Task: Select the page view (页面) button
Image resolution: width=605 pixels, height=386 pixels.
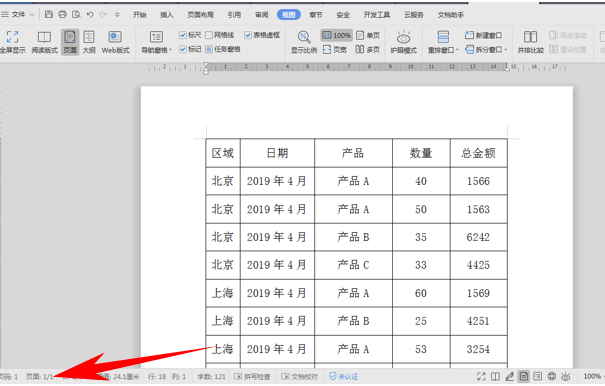Action: (x=70, y=42)
